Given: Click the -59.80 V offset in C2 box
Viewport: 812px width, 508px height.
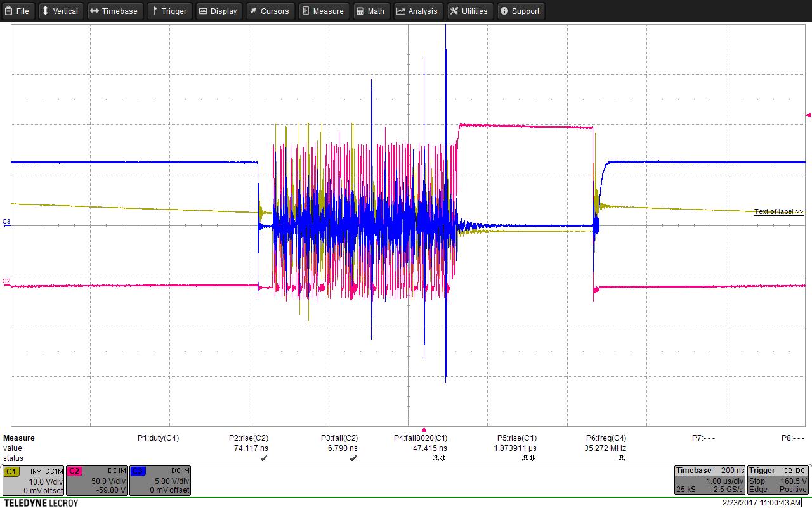Looking at the screenshot, I should (112, 490).
